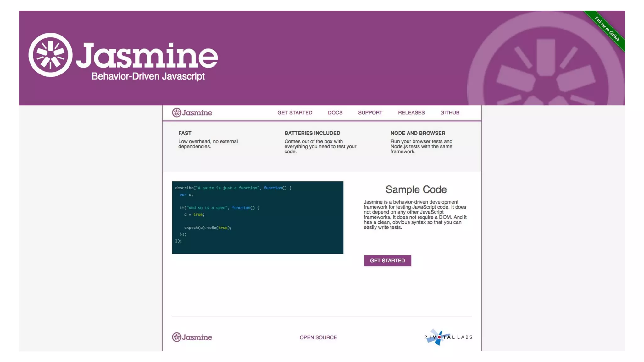
Task: Click the Jasmine logo in the footer
Action: coord(192,337)
